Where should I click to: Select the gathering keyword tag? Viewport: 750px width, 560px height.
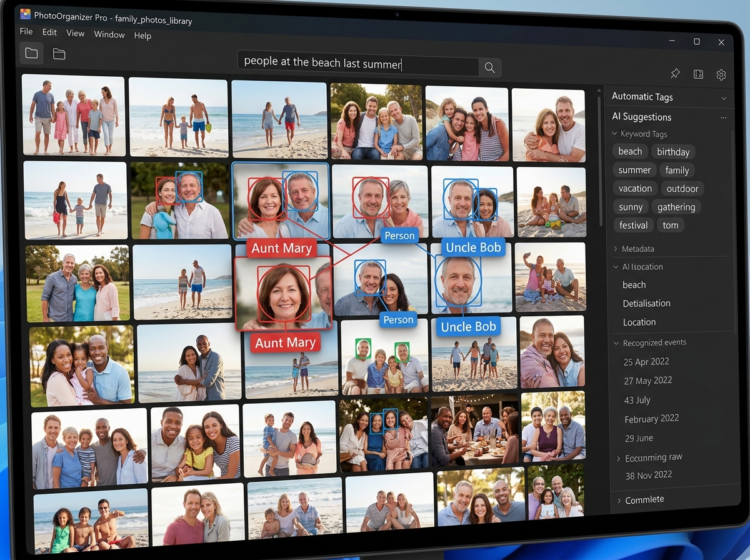pyautogui.click(x=676, y=207)
